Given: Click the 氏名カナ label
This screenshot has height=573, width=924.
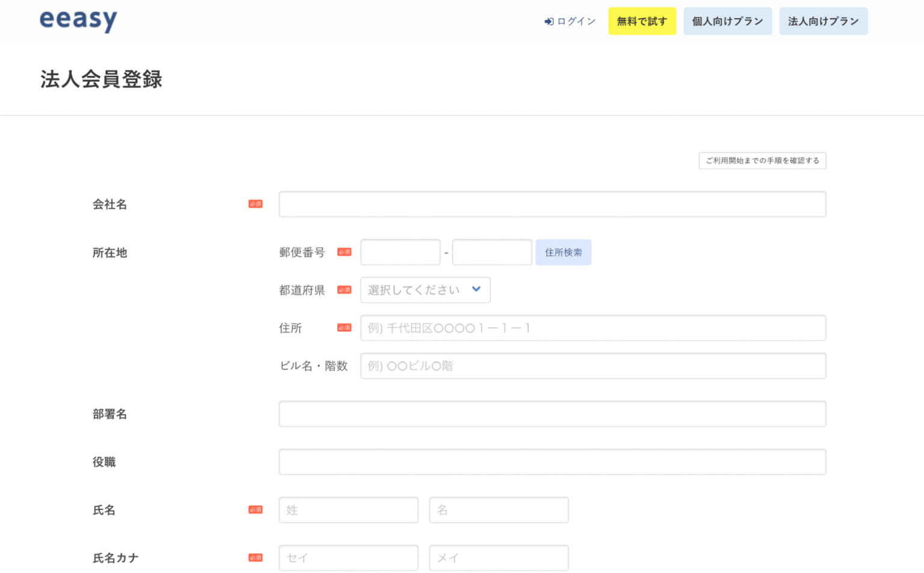Looking at the screenshot, I should (115, 558).
